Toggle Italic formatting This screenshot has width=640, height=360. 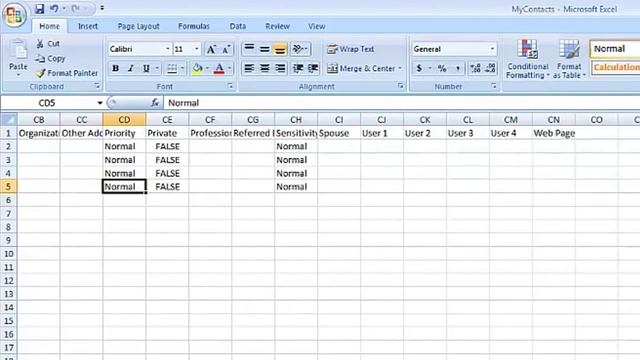click(x=131, y=68)
